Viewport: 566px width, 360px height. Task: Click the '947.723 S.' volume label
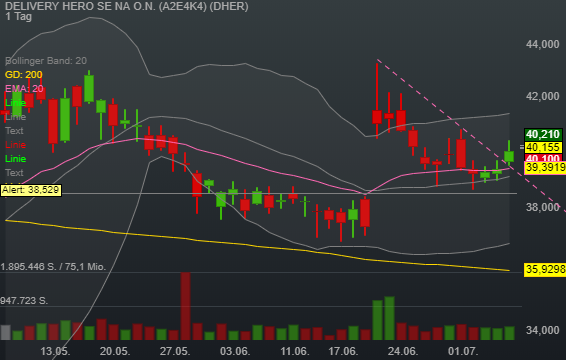tap(24, 301)
